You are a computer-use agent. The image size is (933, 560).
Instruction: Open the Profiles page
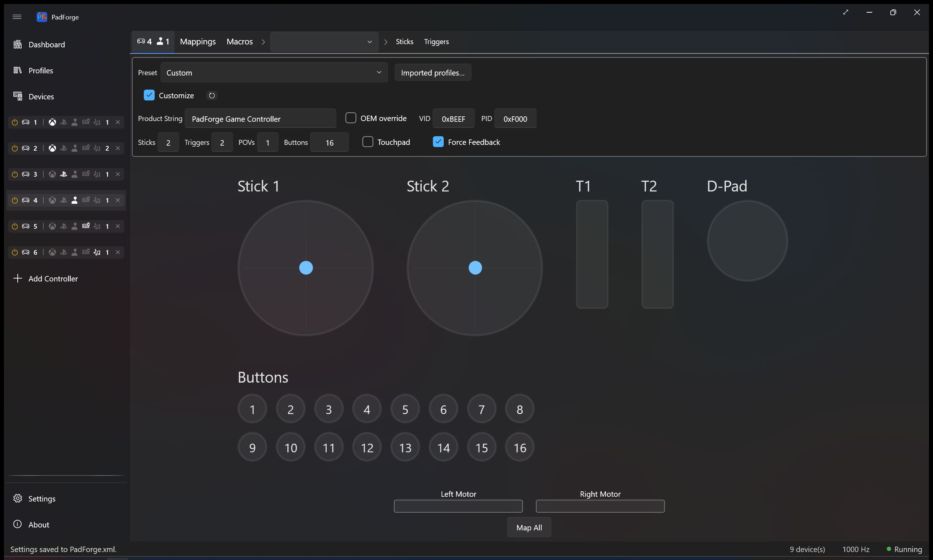pos(66,70)
